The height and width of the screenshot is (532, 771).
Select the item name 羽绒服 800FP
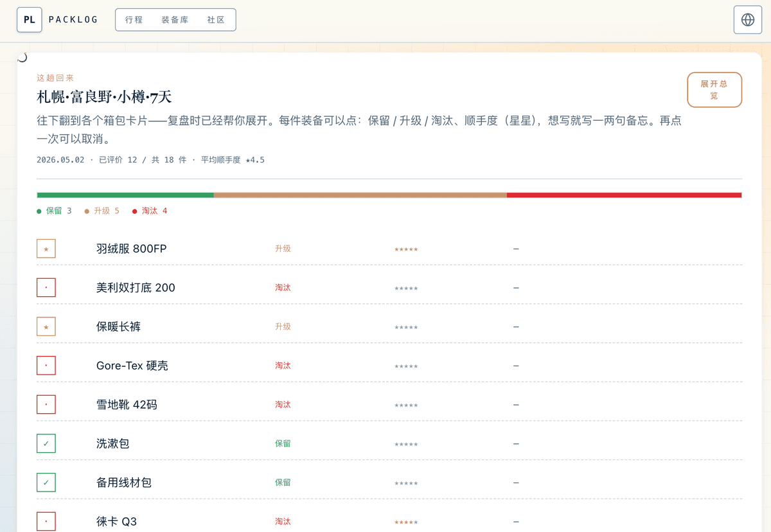(132, 249)
